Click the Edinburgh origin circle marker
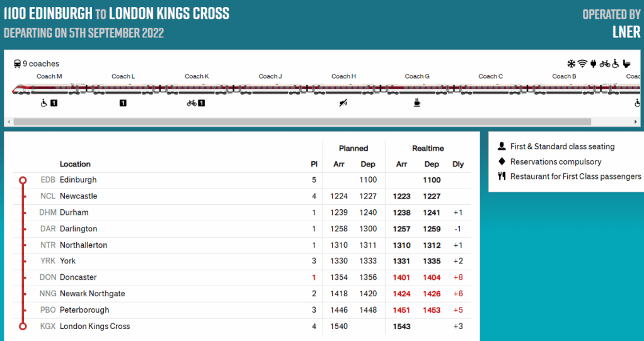Screen dimensions: 644x341 (23, 180)
